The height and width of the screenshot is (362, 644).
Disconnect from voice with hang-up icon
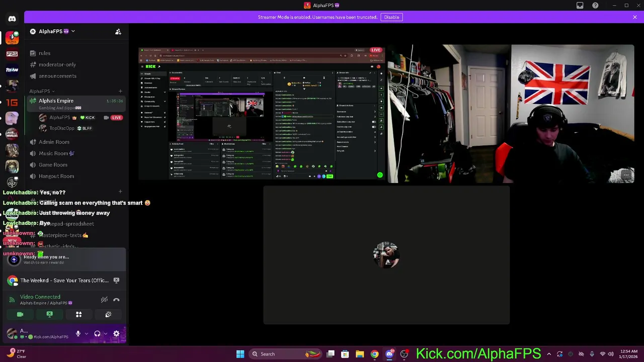116,300
